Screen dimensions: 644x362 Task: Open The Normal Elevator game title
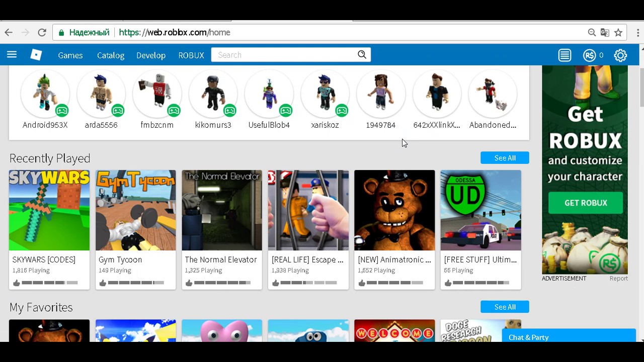221,259
